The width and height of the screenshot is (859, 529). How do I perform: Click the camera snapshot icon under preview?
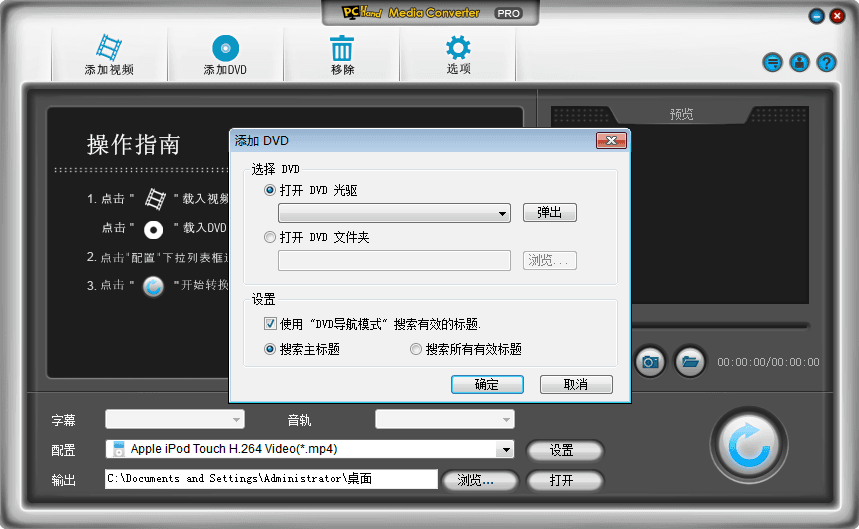coord(650,361)
